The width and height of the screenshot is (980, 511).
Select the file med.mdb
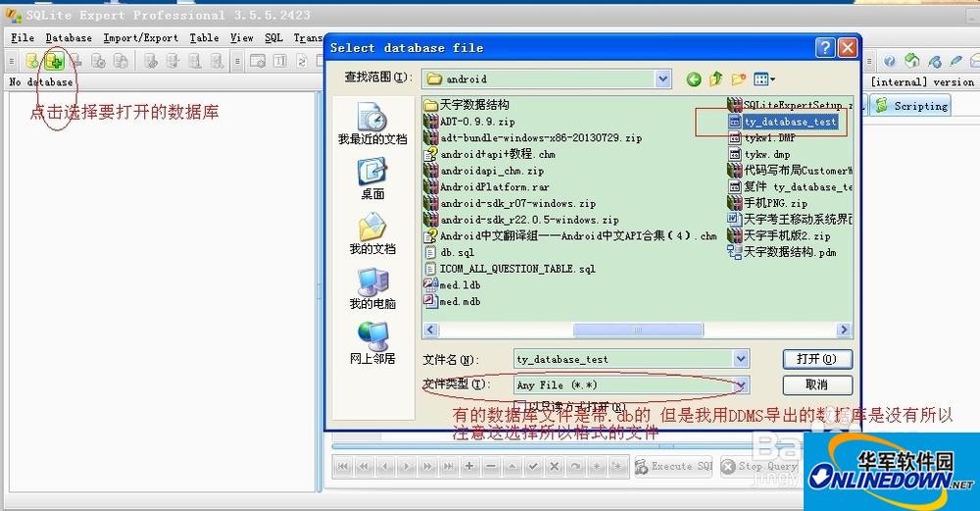[453, 301]
